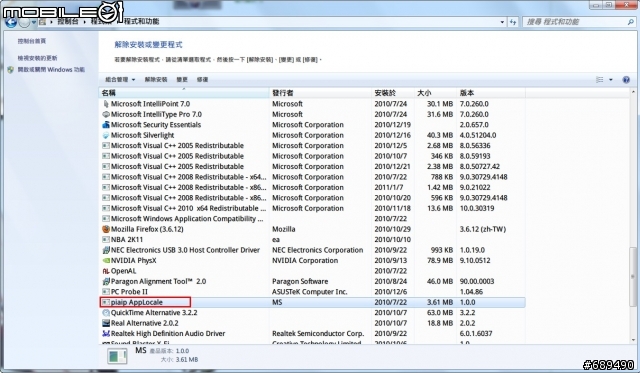Sort by the 發行者 column header
640x373 pixels.
[x=320, y=93]
